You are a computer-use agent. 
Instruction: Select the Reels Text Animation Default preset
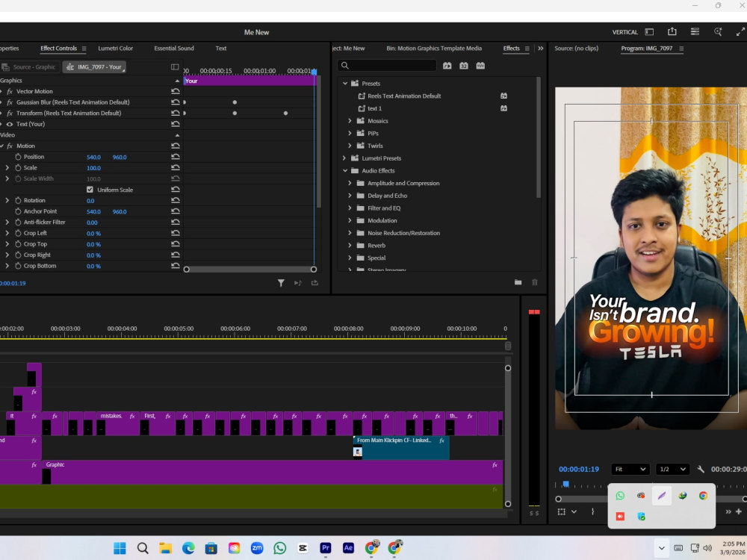[x=404, y=96]
